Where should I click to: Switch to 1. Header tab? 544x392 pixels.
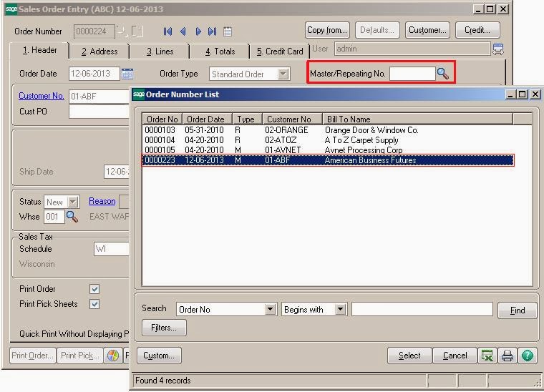coord(39,50)
